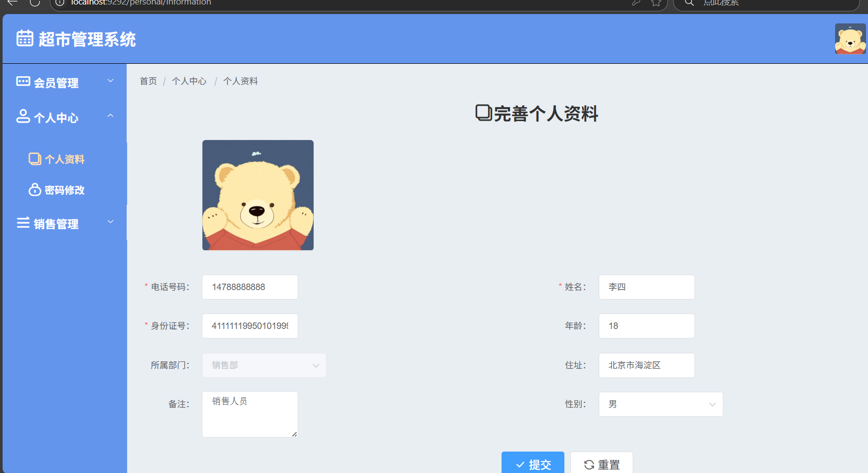This screenshot has height=473, width=868.
Task: Click the 电话号码 field label
Action: pos(170,287)
